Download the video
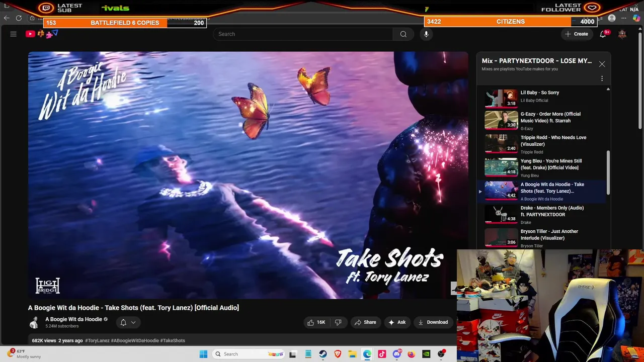This screenshot has width=644, height=362. coord(433,322)
